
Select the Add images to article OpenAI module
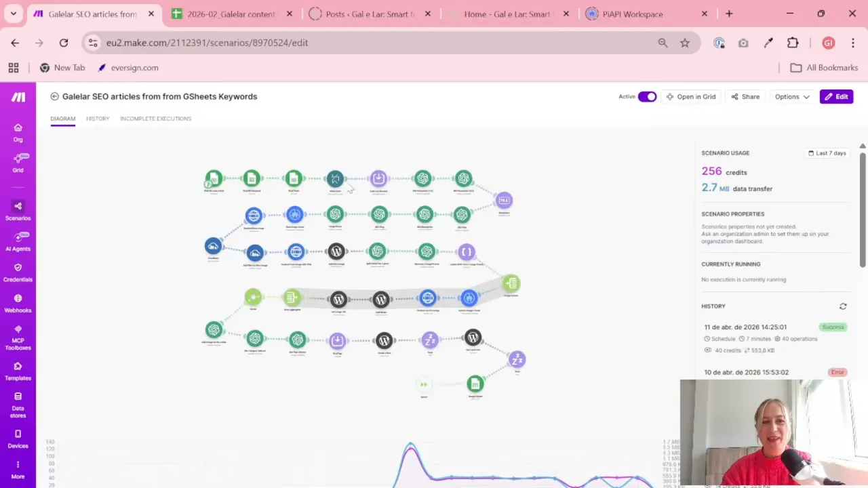(214, 329)
